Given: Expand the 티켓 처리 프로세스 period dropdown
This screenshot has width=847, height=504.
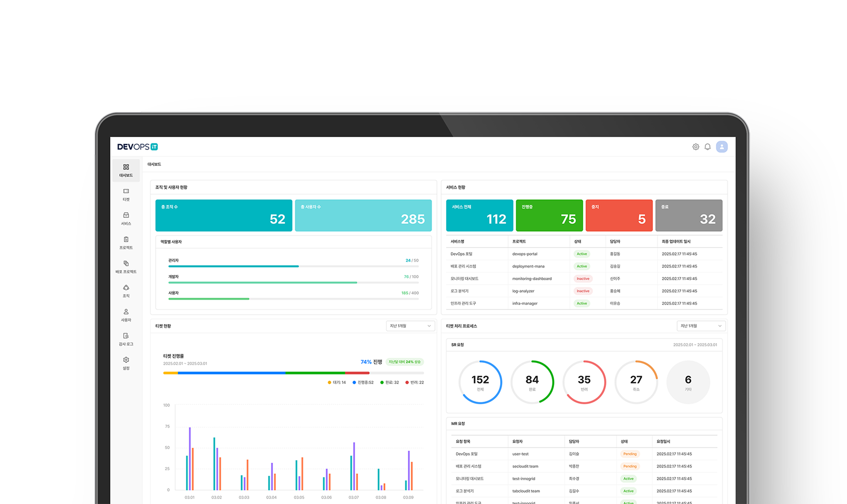Looking at the screenshot, I should (701, 326).
